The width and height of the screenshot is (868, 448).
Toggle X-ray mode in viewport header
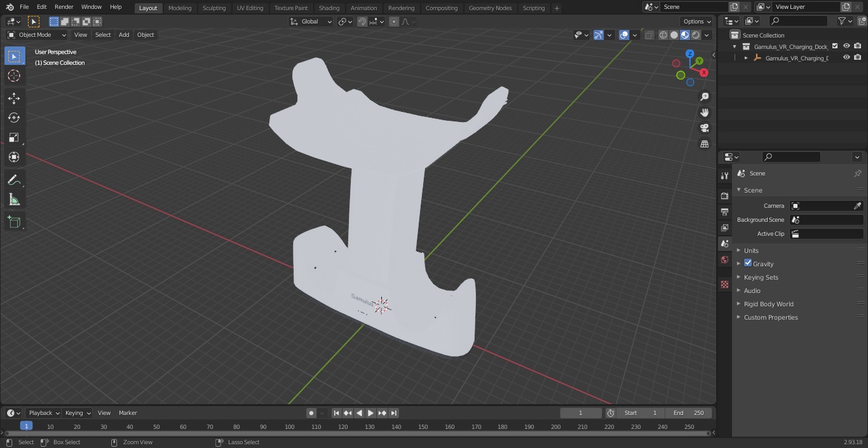tap(649, 35)
